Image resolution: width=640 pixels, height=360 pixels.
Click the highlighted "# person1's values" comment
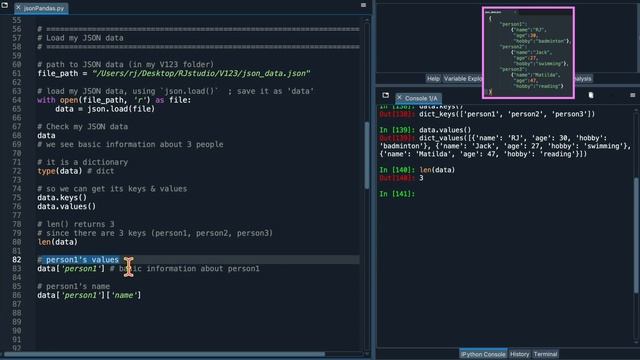tap(78, 260)
